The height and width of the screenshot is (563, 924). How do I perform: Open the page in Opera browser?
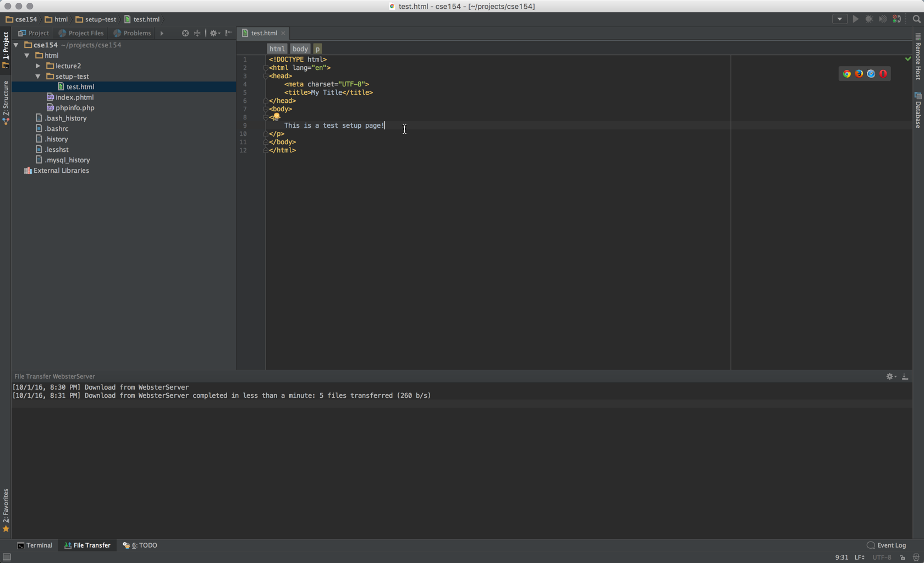883,74
